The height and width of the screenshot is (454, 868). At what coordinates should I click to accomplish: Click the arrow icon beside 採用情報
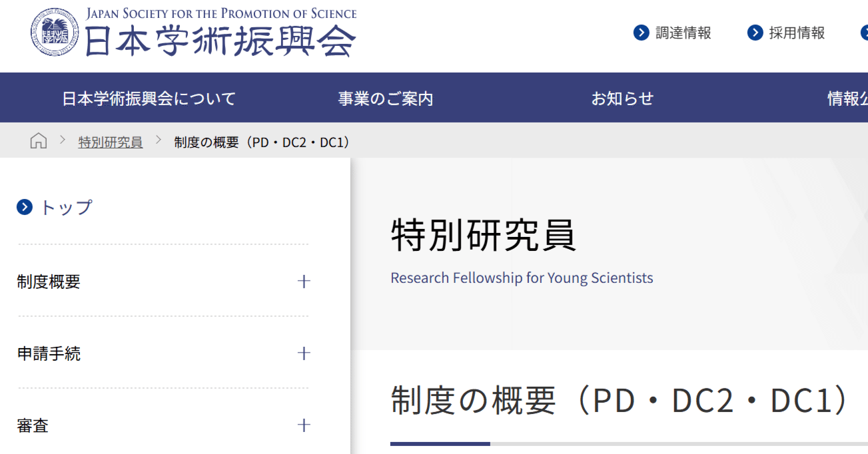pos(755,33)
